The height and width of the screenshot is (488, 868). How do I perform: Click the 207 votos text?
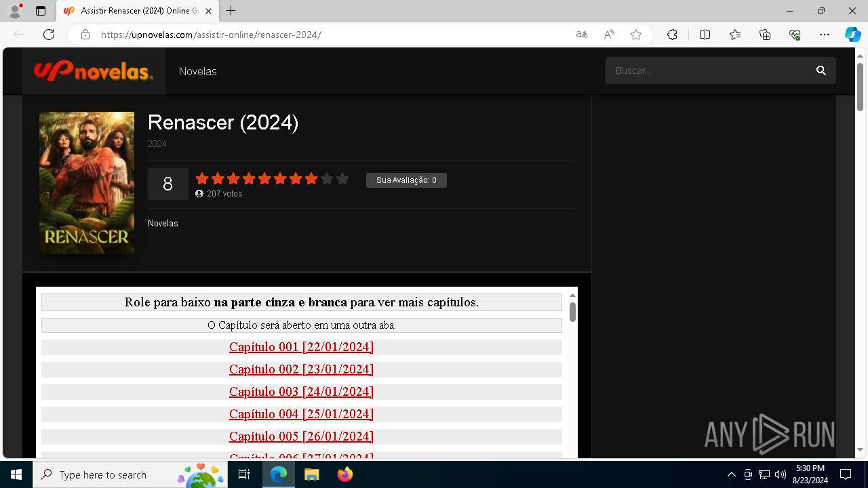224,194
